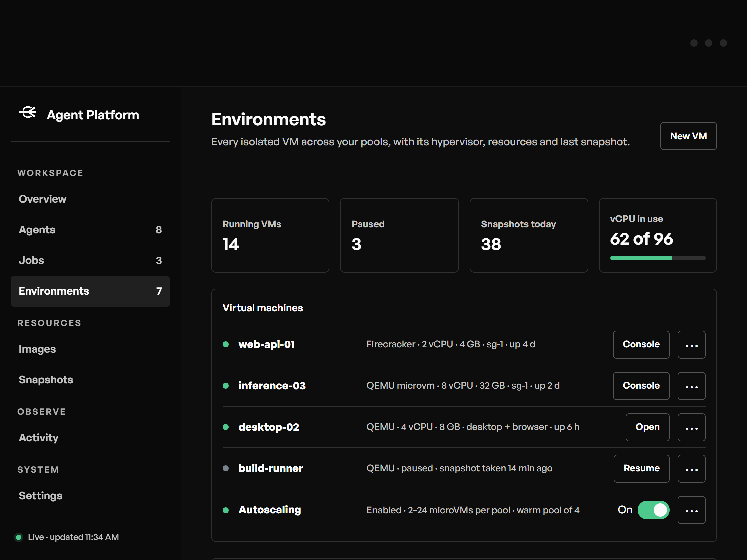Click the desktop-02 VM name
Image resolution: width=747 pixels, height=560 pixels.
[269, 427]
